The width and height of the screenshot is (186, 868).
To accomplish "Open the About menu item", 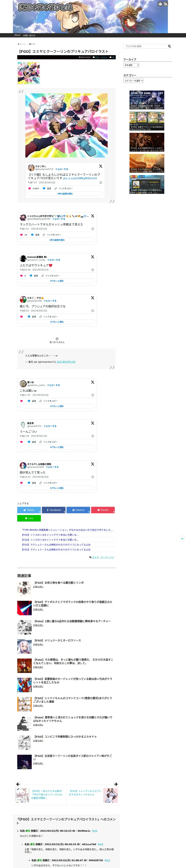I will pyautogui.click(x=17, y=35).
